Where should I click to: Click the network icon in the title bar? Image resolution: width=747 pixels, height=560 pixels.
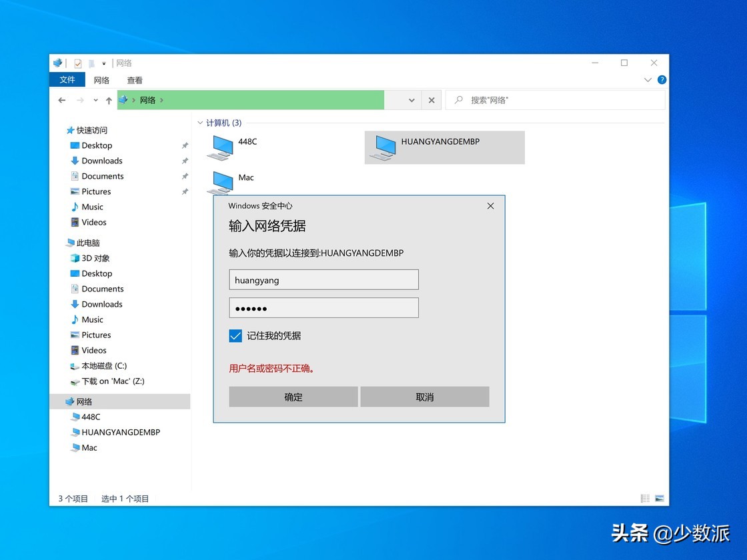pyautogui.click(x=57, y=63)
